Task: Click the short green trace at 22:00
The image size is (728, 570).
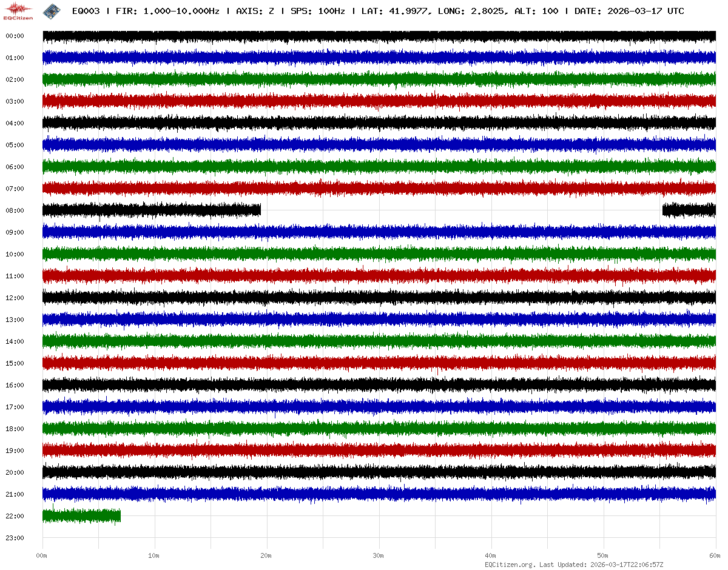Action: click(x=81, y=516)
